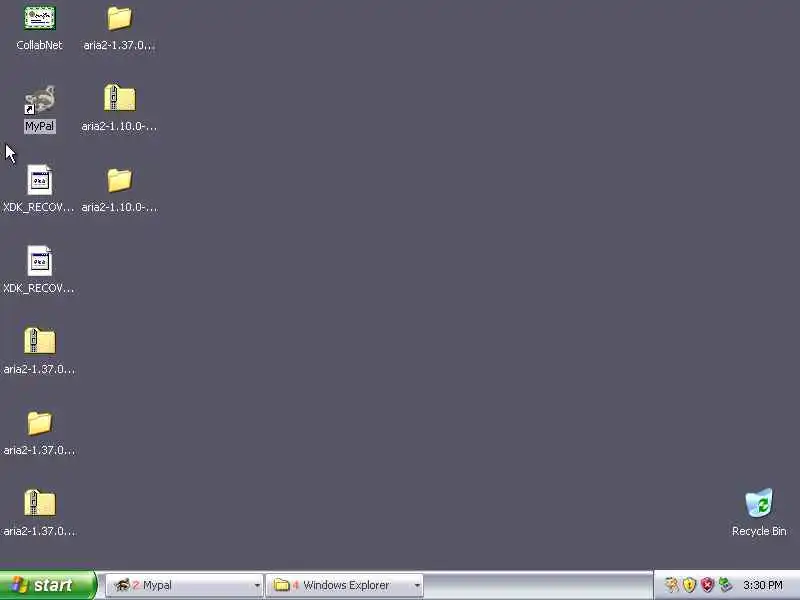Click the Windows Explorer taskbar group button
The height and width of the screenshot is (600, 800).
pos(344,585)
